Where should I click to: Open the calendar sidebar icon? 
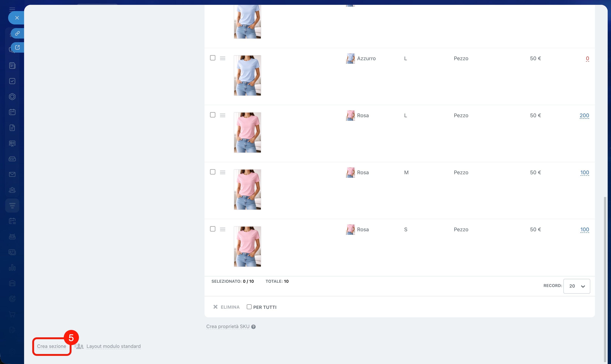pos(12,112)
